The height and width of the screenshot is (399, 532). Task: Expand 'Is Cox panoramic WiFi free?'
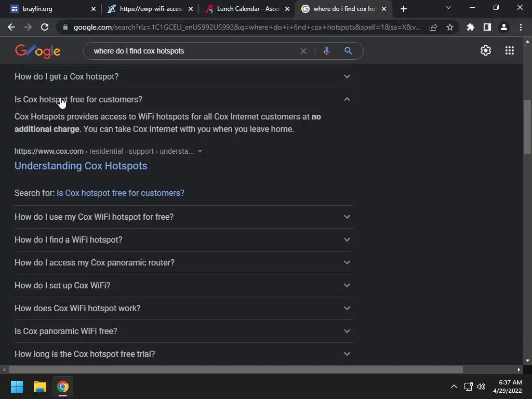coord(183,331)
